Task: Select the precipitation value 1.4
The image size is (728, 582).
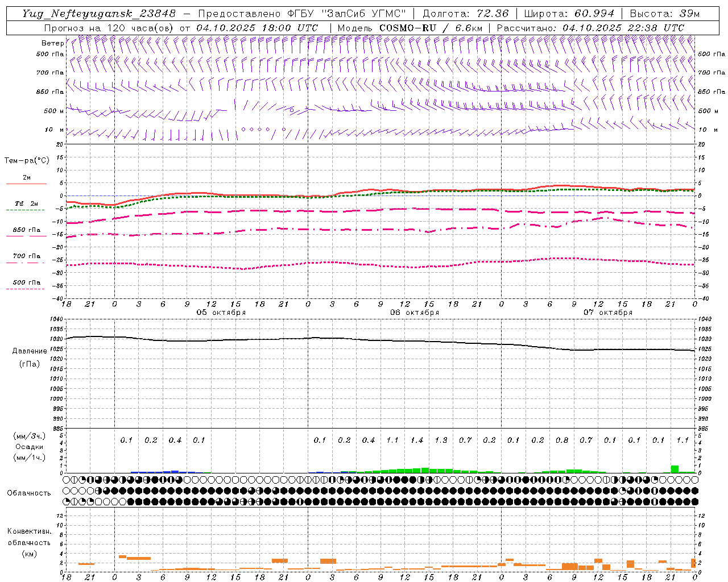Action: (417, 440)
